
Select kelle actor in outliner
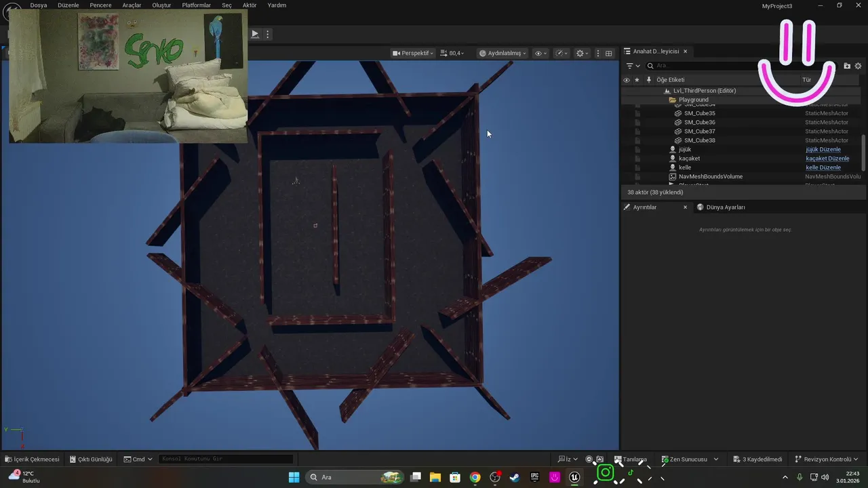685,167
